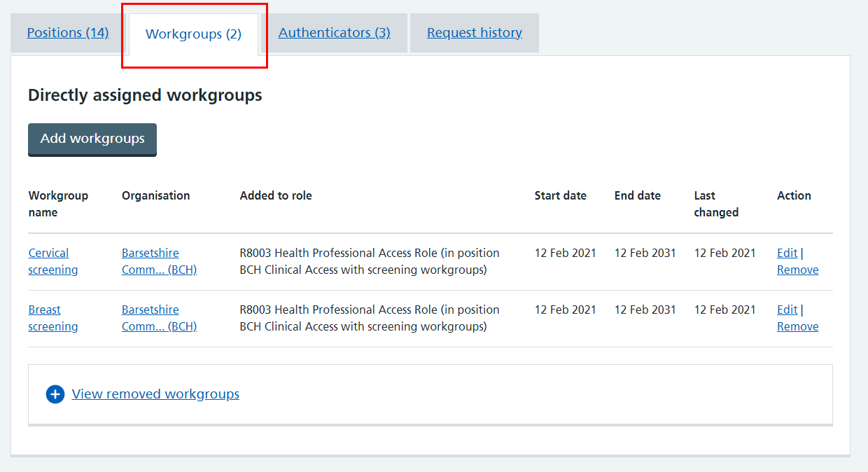Click the Added to role column header
The height and width of the screenshot is (472, 868).
tap(276, 195)
